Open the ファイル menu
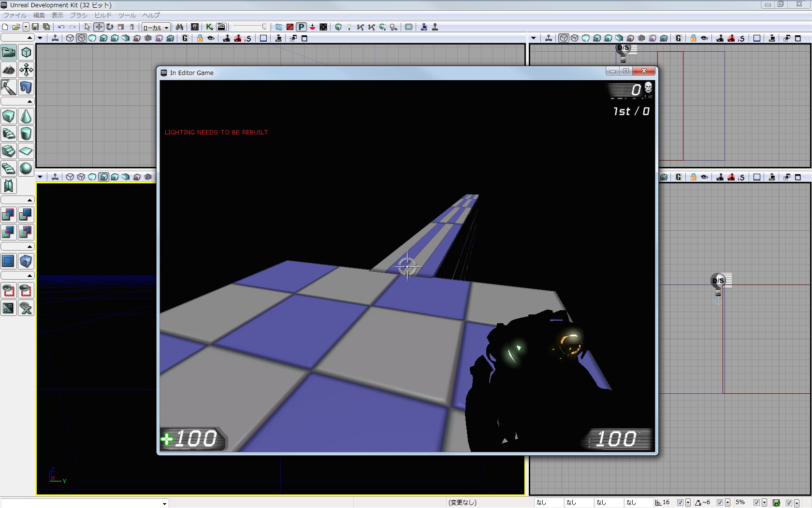This screenshot has height=508, width=812. click(15, 15)
